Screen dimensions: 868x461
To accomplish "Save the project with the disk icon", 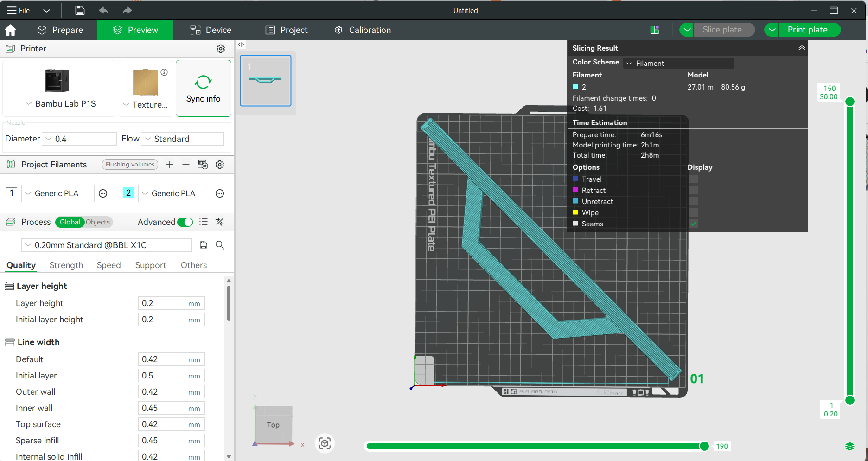I will [80, 10].
